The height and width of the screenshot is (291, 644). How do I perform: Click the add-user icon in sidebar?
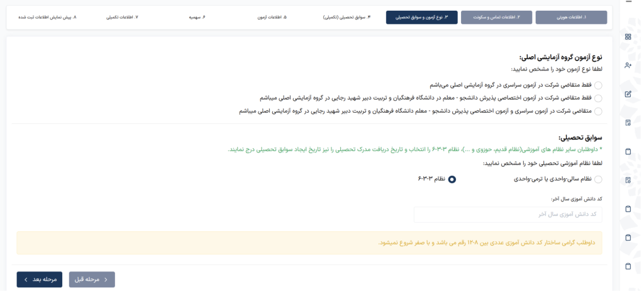point(628,66)
